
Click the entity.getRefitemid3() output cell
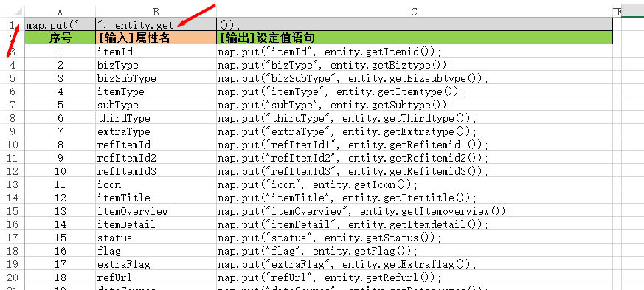pyautogui.click(x=415, y=171)
